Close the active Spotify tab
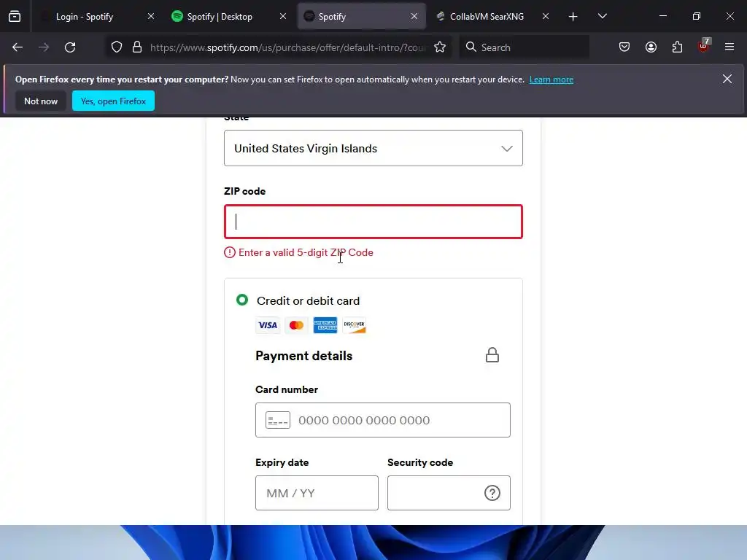The width and height of the screenshot is (747, 560). click(x=414, y=16)
